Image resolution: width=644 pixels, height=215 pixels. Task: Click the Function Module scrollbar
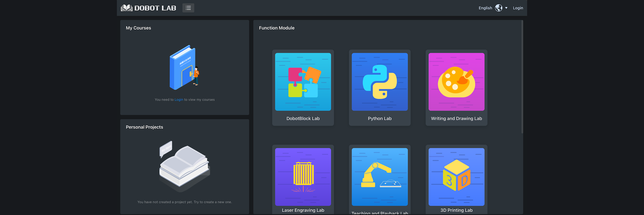[x=522, y=77]
